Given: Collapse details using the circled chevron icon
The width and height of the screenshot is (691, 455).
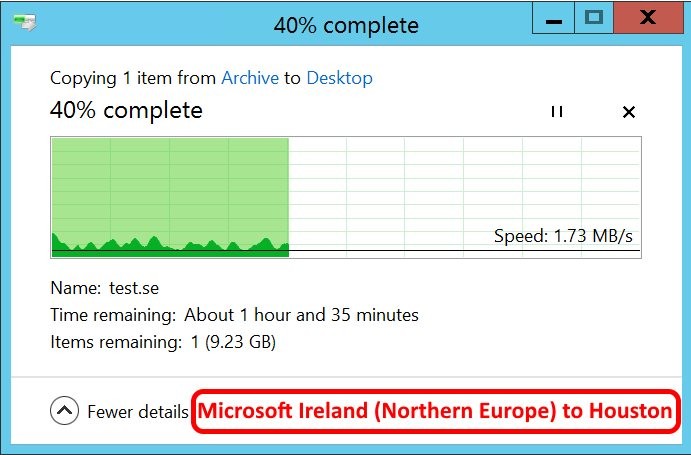Looking at the screenshot, I should 64,410.
